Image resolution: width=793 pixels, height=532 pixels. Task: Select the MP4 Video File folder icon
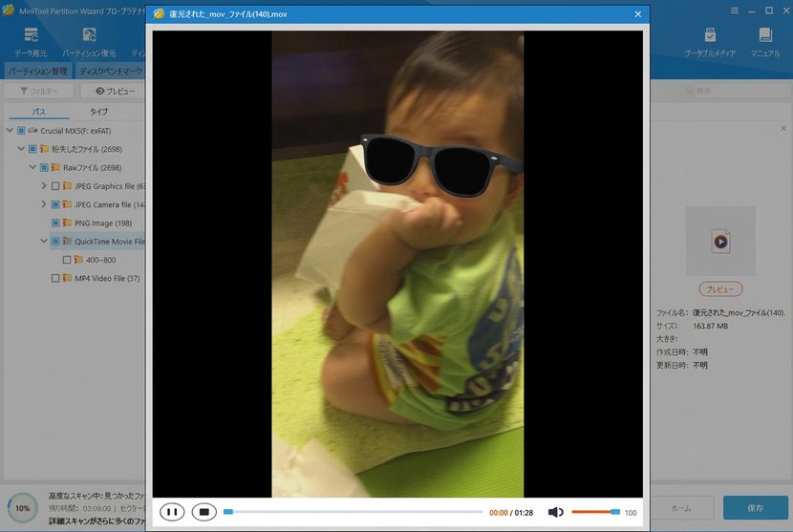click(67, 278)
